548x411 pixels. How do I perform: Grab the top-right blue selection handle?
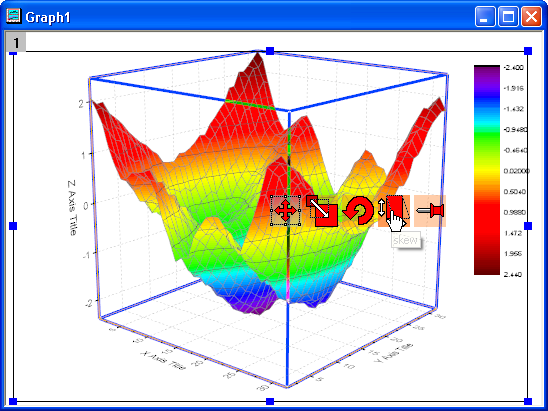tap(528, 51)
